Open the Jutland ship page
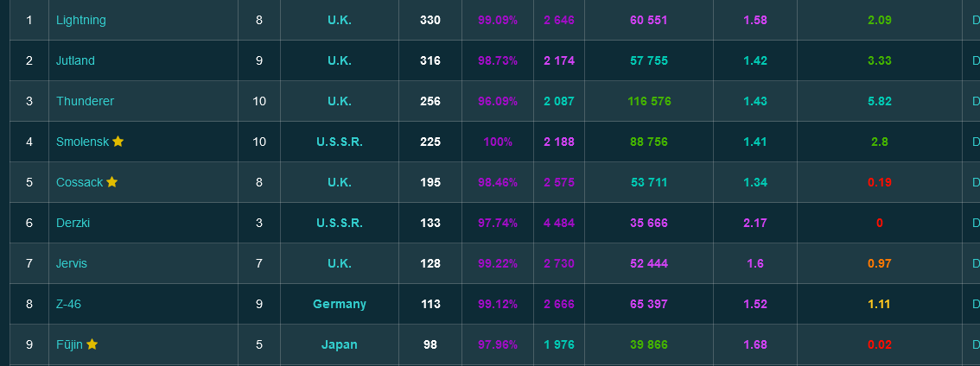Viewport: 980px width, 366px height. [x=75, y=60]
